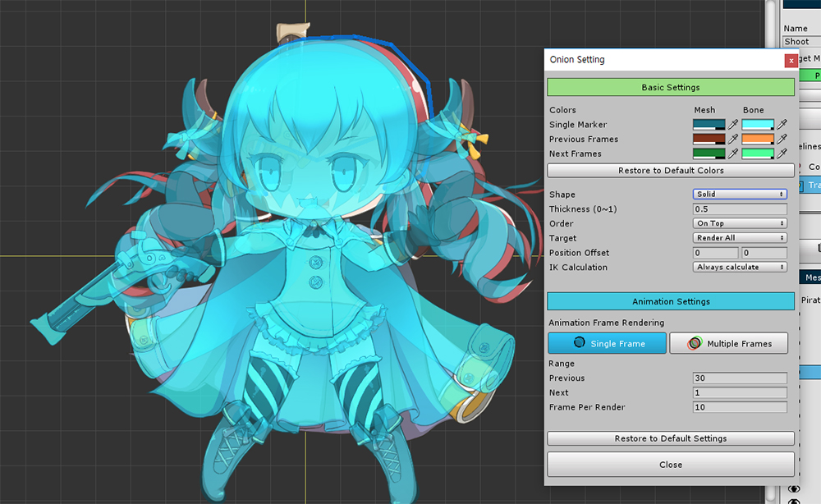This screenshot has width=821, height=504.
Task: Pick Single Marker mesh color with eyedropper
Action: point(733,124)
